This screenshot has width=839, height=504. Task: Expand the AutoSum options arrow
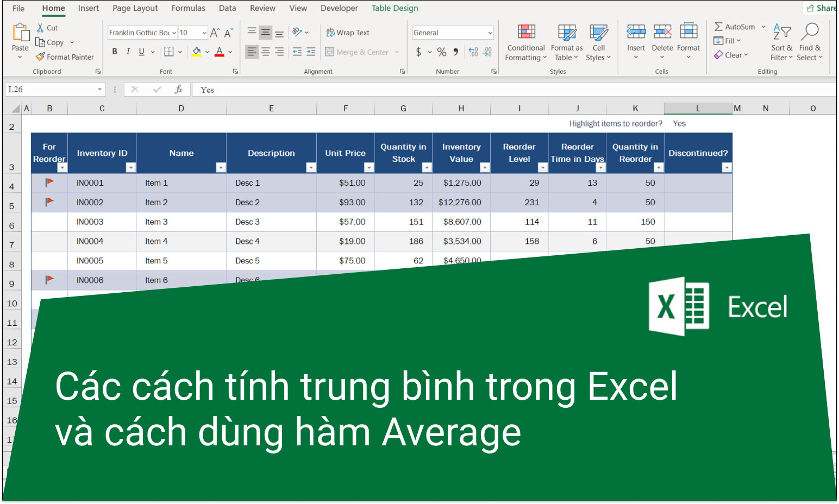coord(763,27)
